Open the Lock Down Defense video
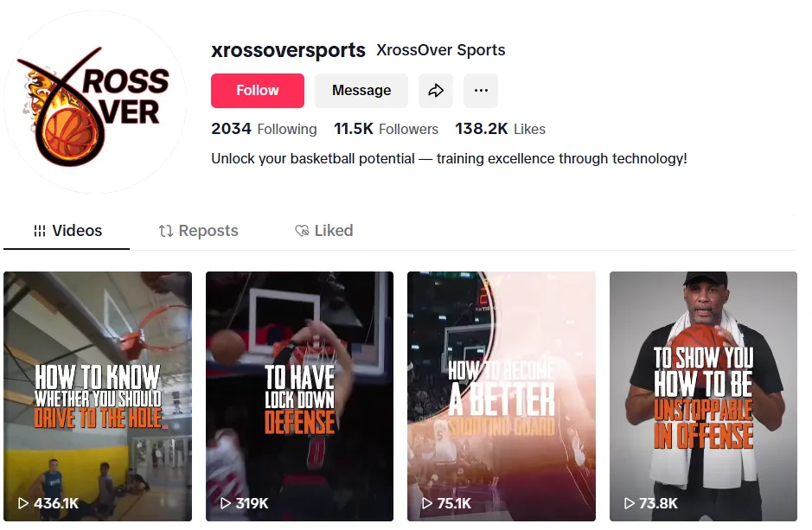Screen dimensions: 812x530 299,397
